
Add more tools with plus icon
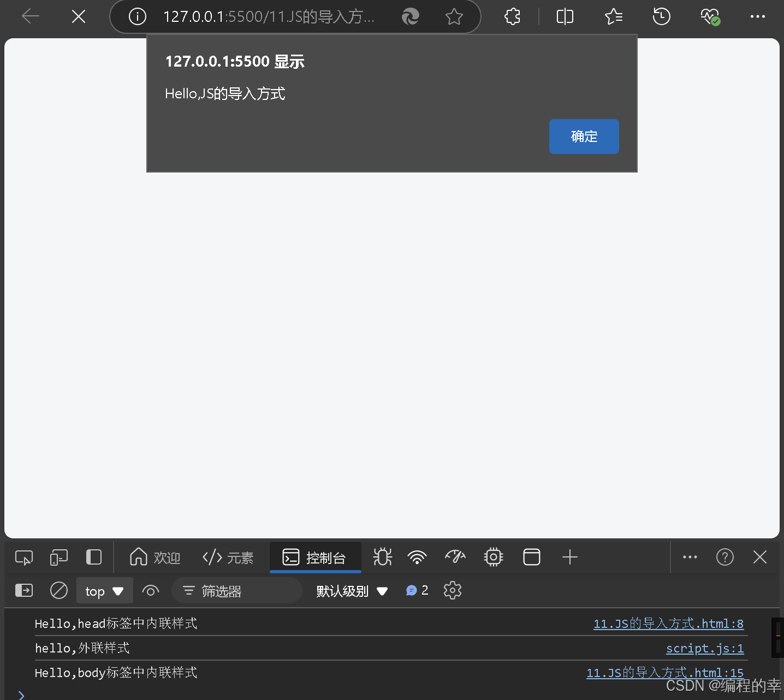(x=569, y=557)
